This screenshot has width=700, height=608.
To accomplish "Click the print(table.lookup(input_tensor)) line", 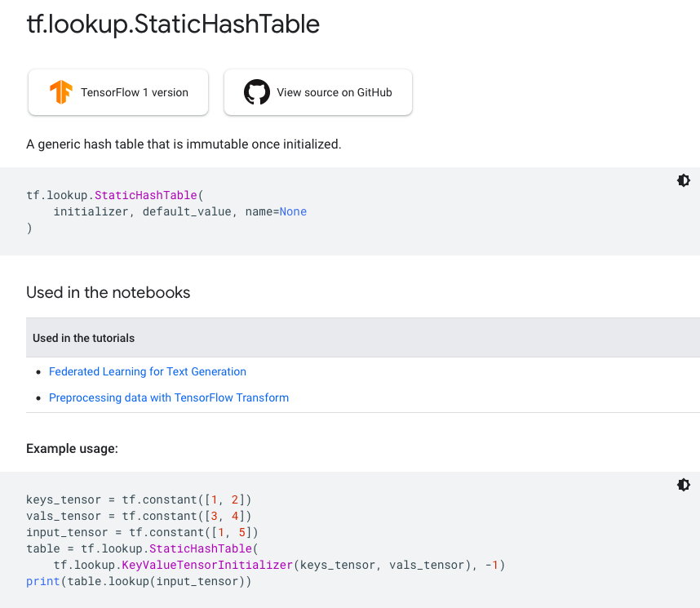I will (139, 581).
